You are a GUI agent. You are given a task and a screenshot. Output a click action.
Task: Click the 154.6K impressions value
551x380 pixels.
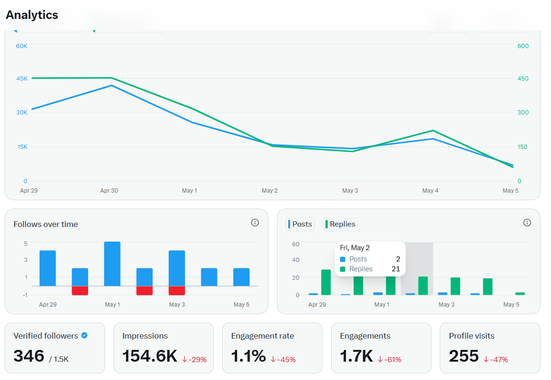150,356
